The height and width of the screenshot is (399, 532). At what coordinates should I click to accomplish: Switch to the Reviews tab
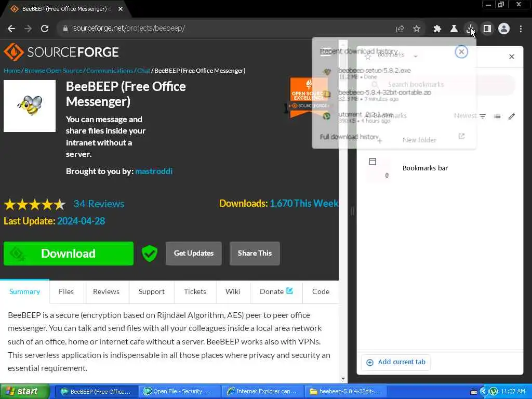[x=106, y=291]
